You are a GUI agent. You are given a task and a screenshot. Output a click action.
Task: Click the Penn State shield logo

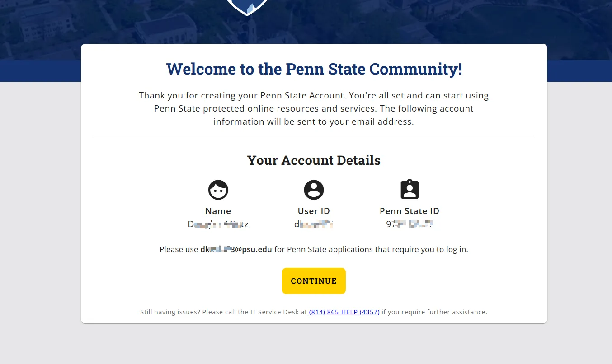pyautogui.click(x=247, y=7)
